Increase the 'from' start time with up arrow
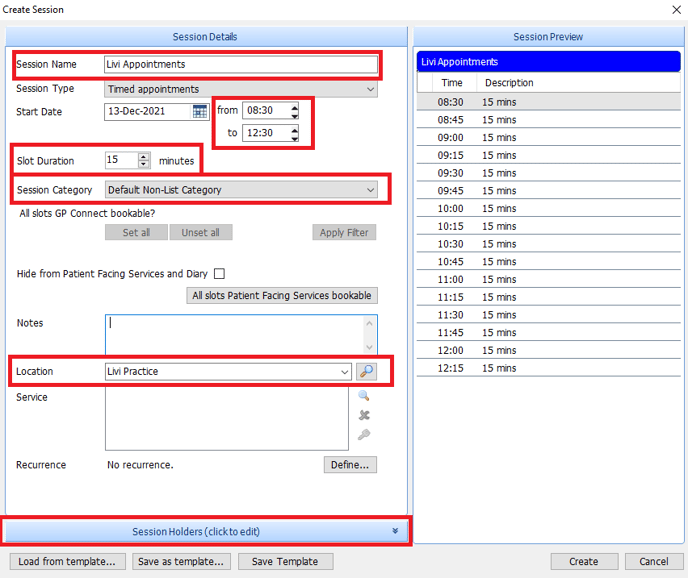 click(294, 107)
